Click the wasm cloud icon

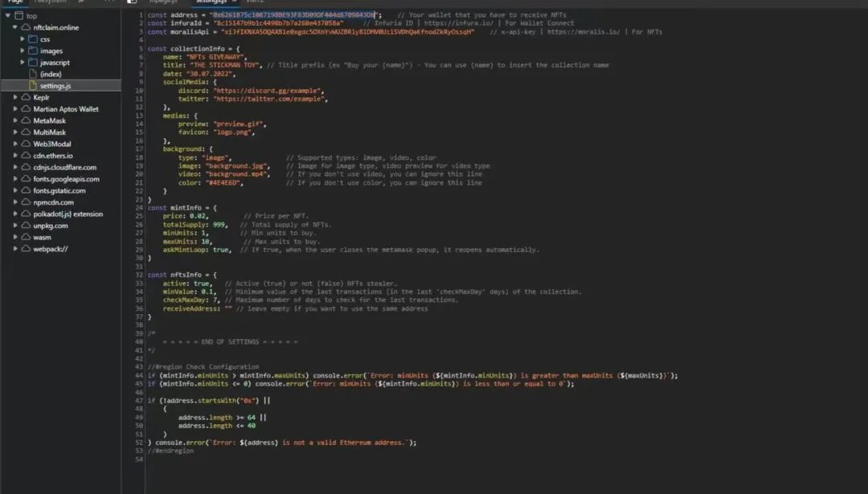26,237
